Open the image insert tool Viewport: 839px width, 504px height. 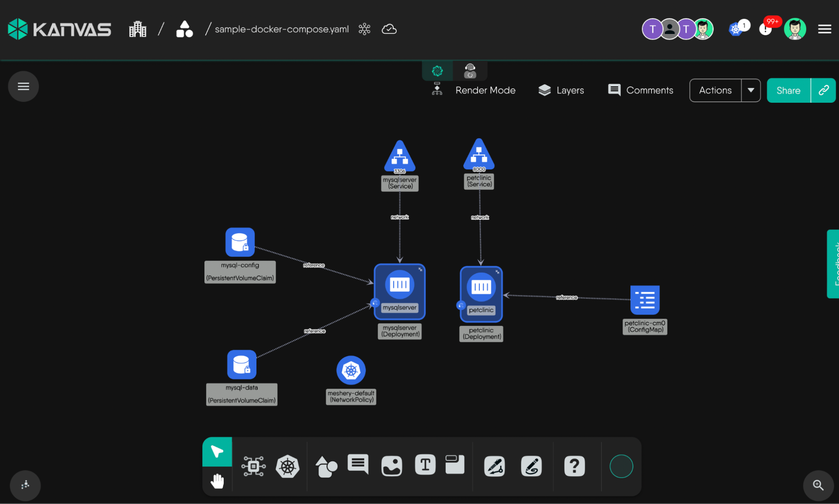tap(391, 466)
